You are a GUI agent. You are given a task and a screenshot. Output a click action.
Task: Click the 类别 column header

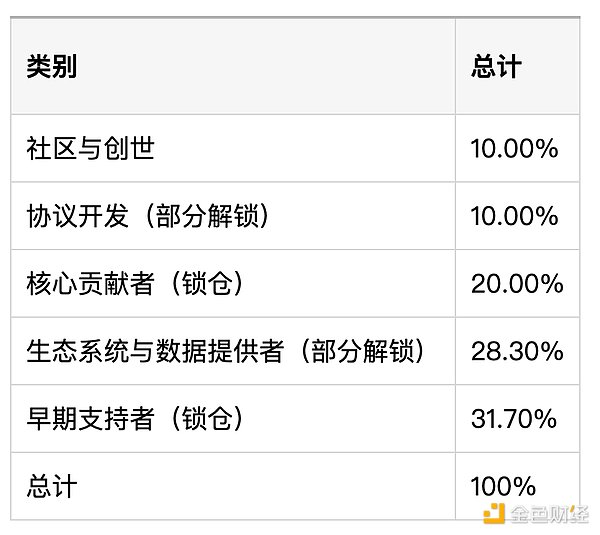pos(52,66)
